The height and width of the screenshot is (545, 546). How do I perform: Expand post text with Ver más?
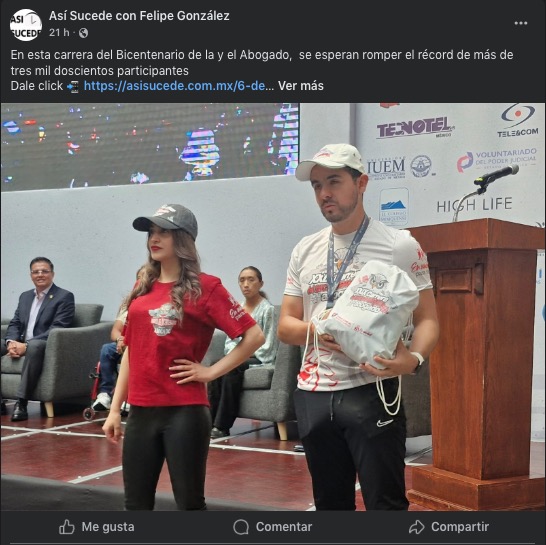tap(301, 86)
